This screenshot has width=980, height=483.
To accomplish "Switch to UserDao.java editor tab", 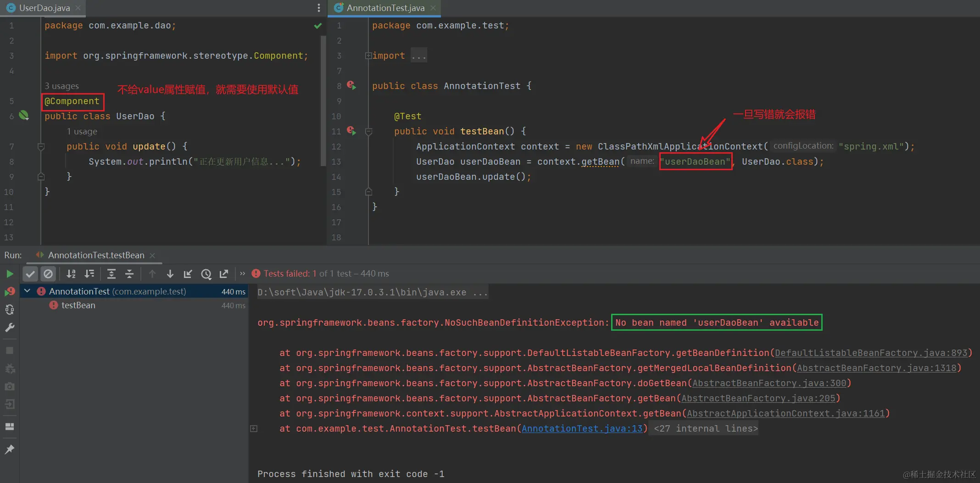I will coord(45,8).
